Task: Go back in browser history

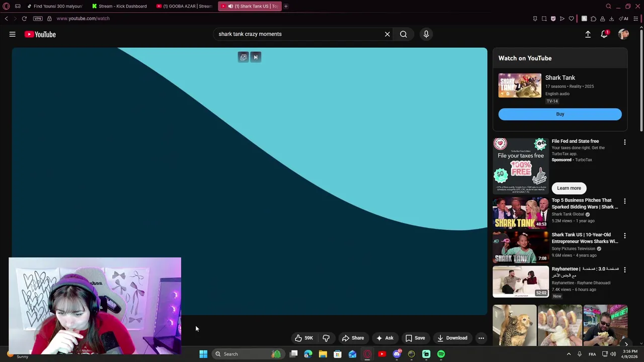Action: pos(6,19)
